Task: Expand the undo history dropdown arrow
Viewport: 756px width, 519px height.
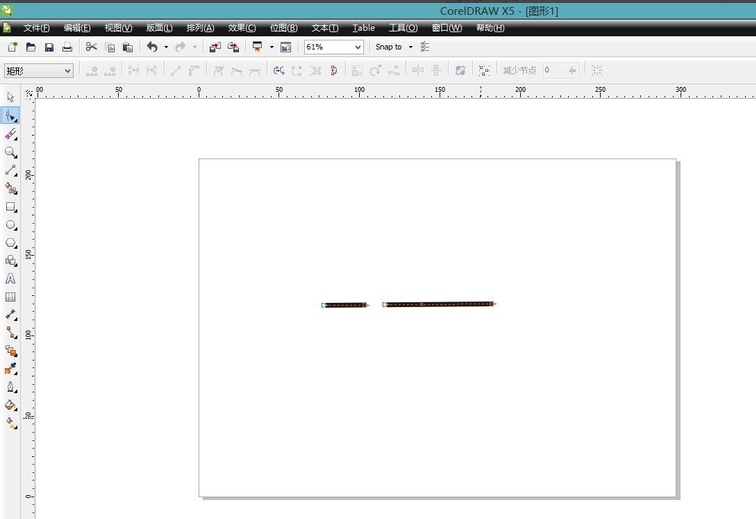Action: (166, 47)
